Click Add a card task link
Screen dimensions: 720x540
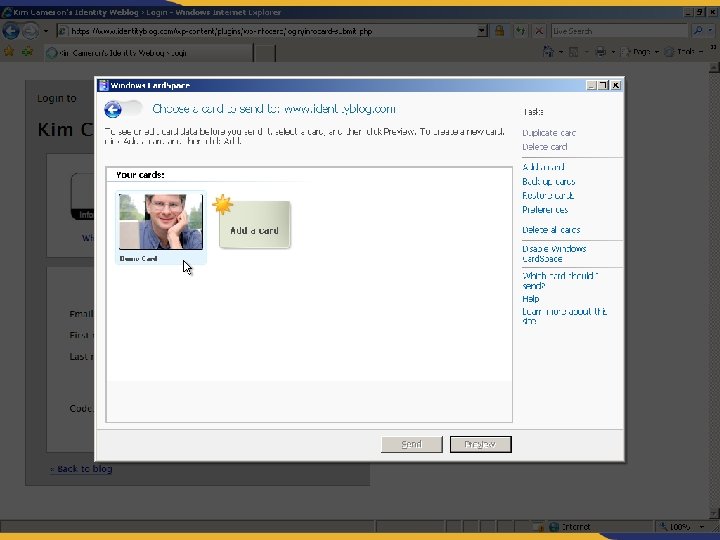tap(543, 167)
